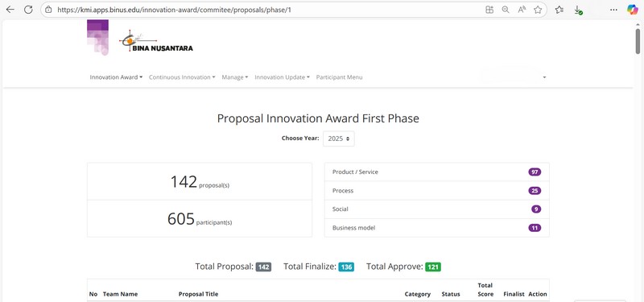Open the Favorites list icon
Viewport: 644px width, 302px height.
tap(559, 10)
